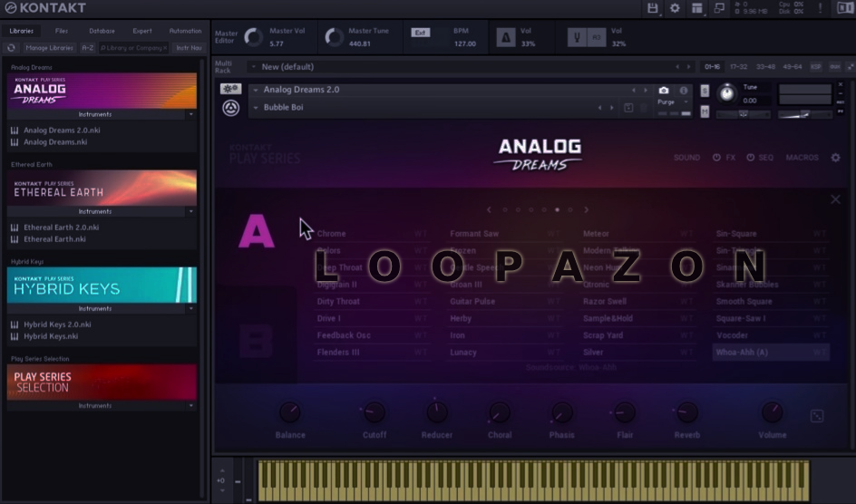Click the instrument info icon

684,90
